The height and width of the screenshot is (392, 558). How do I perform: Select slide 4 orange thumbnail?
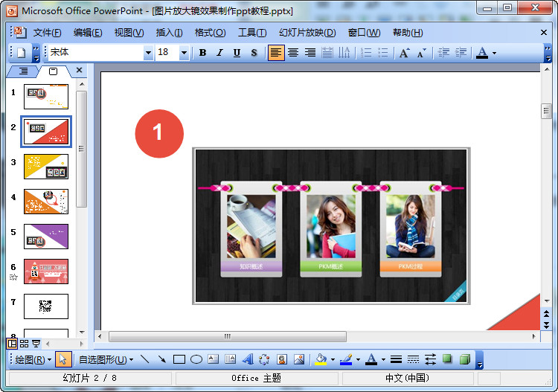click(46, 202)
